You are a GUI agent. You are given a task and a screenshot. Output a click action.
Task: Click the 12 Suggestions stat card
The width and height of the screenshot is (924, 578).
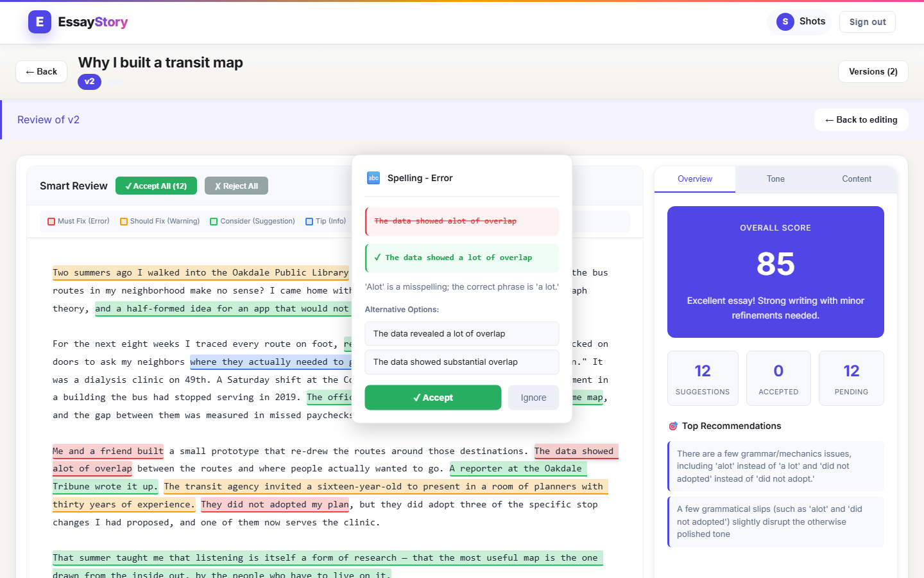tap(703, 378)
